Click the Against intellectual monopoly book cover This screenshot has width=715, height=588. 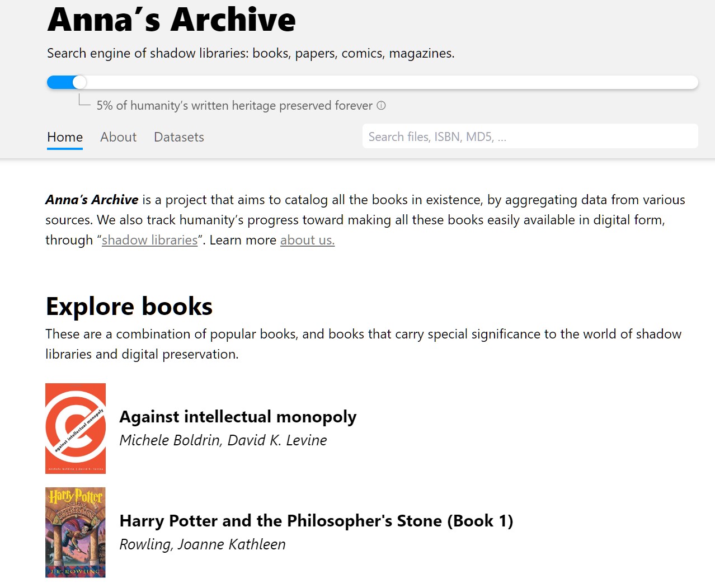click(76, 429)
